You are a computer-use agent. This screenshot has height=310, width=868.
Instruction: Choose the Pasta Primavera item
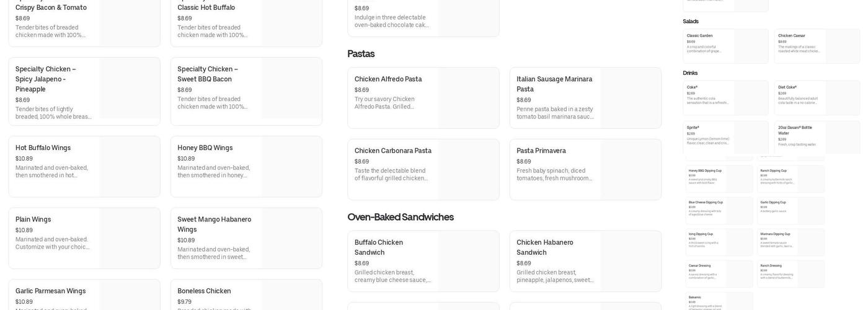[585, 169]
